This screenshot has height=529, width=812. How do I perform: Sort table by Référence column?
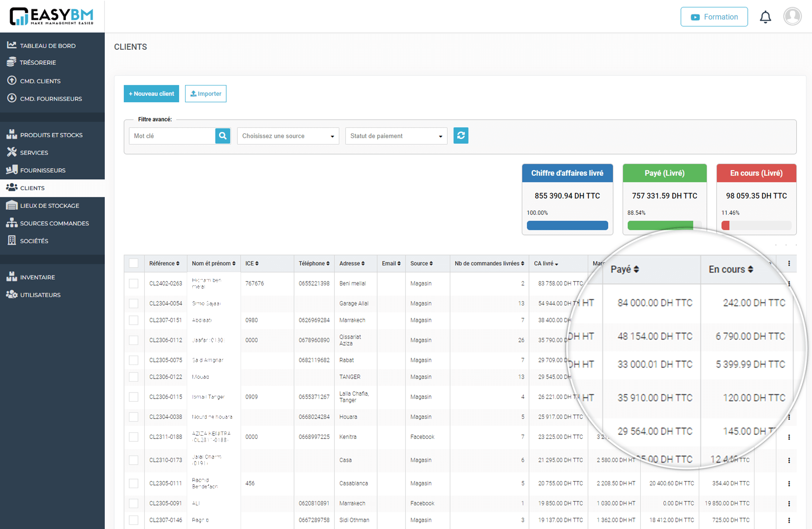pos(164,263)
